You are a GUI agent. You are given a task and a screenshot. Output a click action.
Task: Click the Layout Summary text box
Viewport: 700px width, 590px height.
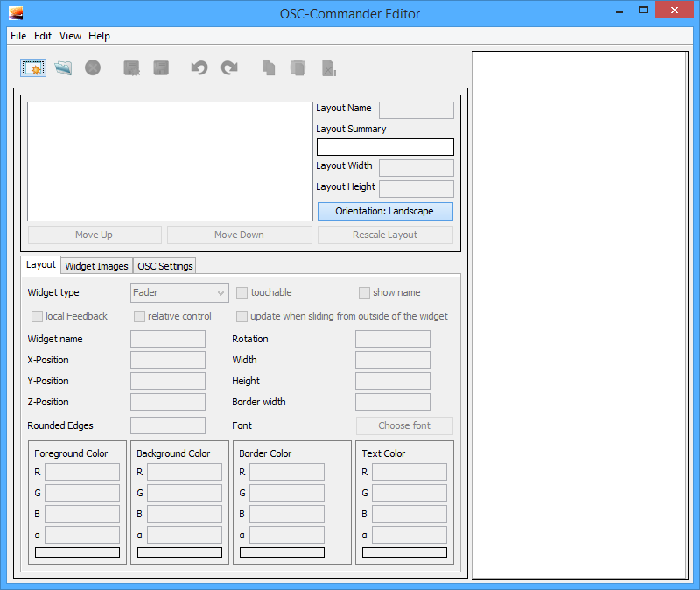point(385,147)
